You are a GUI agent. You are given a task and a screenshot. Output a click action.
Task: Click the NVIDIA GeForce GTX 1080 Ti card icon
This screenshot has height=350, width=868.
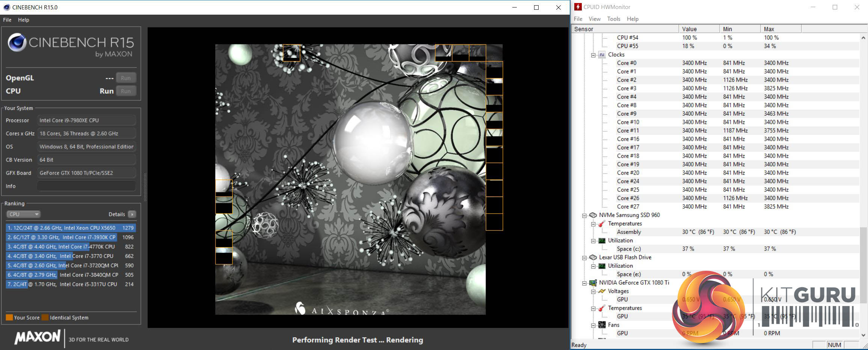pyautogui.click(x=593, y=283)
